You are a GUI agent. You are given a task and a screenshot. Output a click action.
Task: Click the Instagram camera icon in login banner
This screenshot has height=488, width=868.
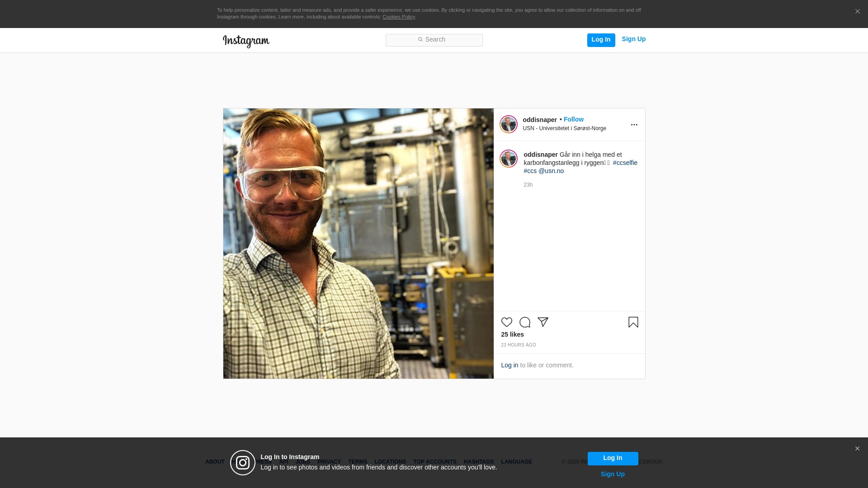pyautogui.click(x=243, y=463)
